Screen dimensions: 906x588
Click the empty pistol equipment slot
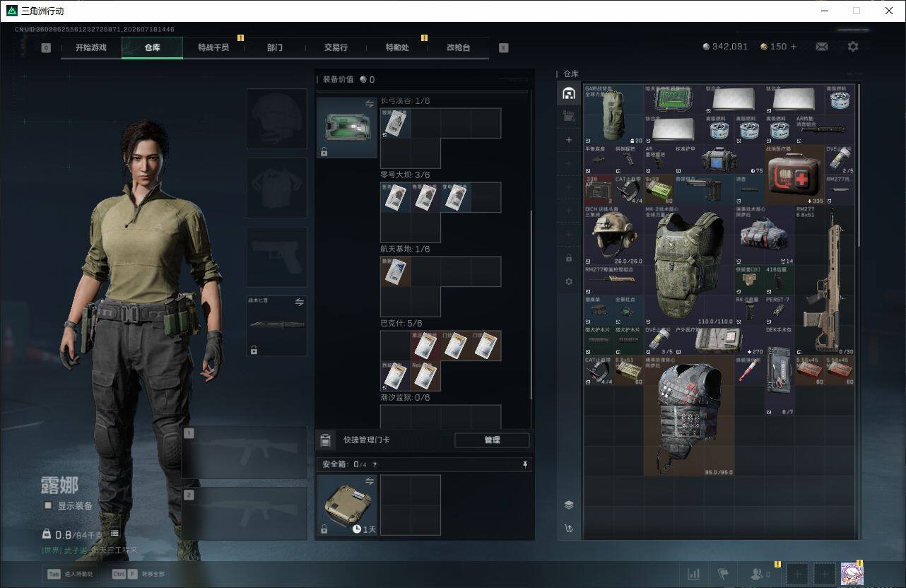276,257
